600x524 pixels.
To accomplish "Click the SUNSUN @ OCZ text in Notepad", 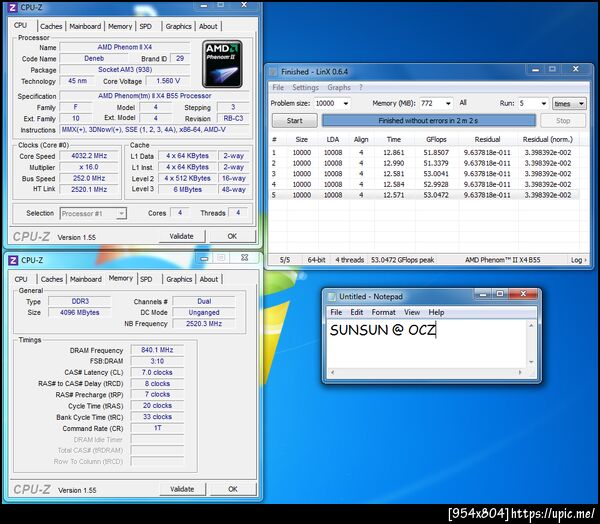I will (x=383, y=330).
